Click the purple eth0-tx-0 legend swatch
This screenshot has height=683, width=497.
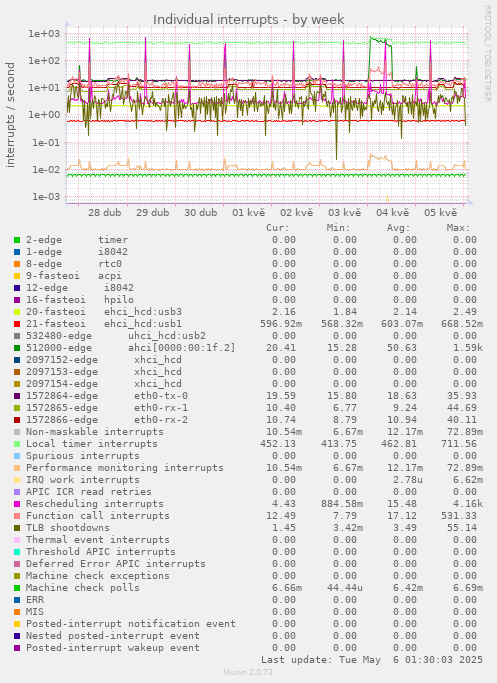(17, 396)
